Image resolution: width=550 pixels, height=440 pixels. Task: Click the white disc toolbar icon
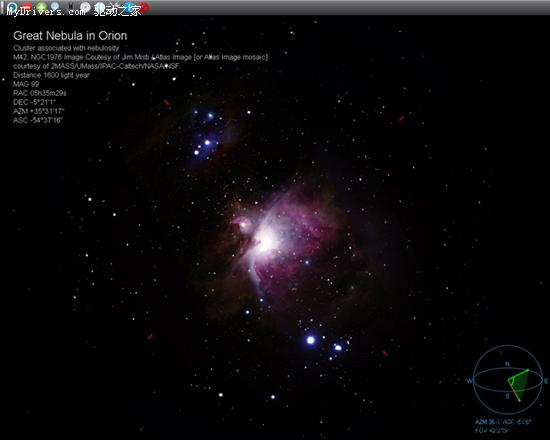(85, 7)
